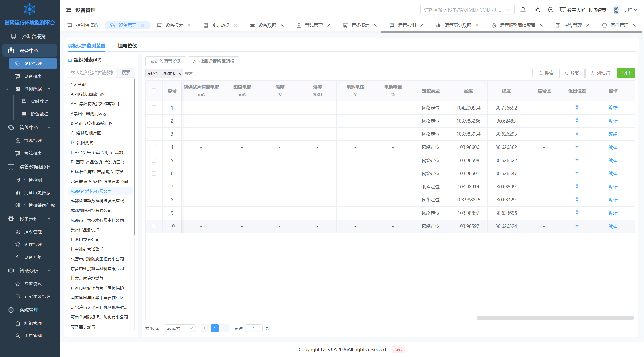
Task: Switch to the 控制台概览 top tab
Action: pos(83,25)
